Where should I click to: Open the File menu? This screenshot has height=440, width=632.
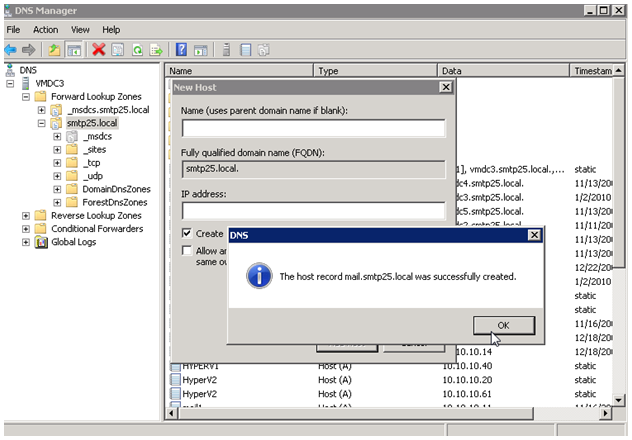click(x=13, y=30)
